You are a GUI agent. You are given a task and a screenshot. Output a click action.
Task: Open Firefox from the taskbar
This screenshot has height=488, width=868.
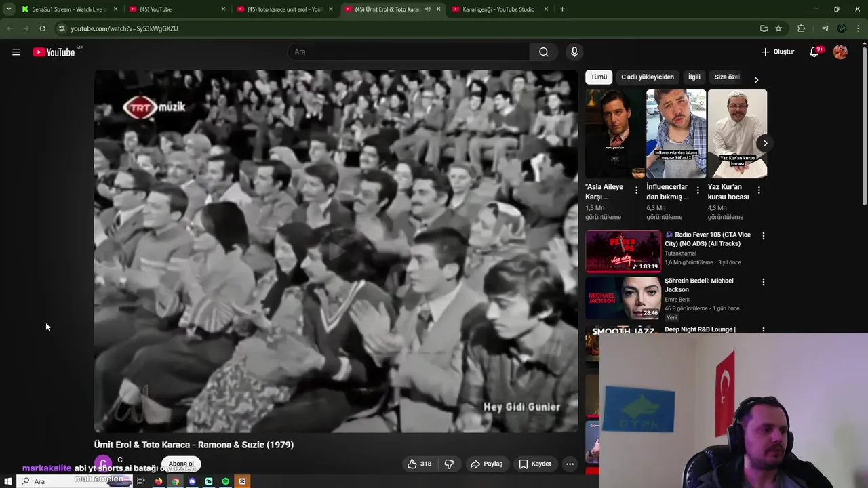click(159, 481)
